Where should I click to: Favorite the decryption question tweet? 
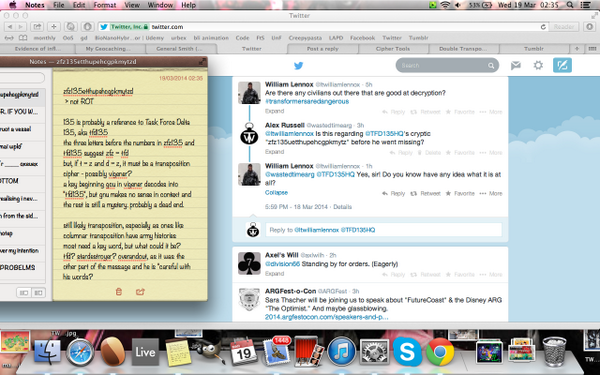click(x=460, y=112)
